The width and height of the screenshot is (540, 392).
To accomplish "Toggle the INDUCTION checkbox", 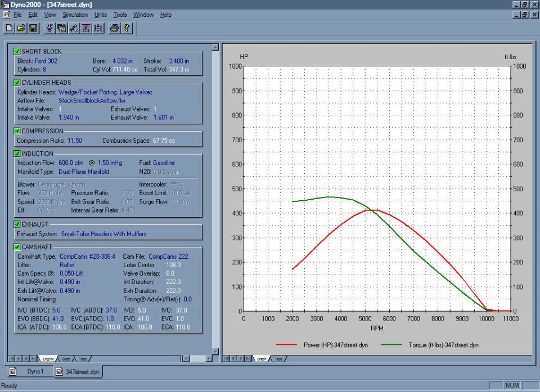I will coord(17,154).
